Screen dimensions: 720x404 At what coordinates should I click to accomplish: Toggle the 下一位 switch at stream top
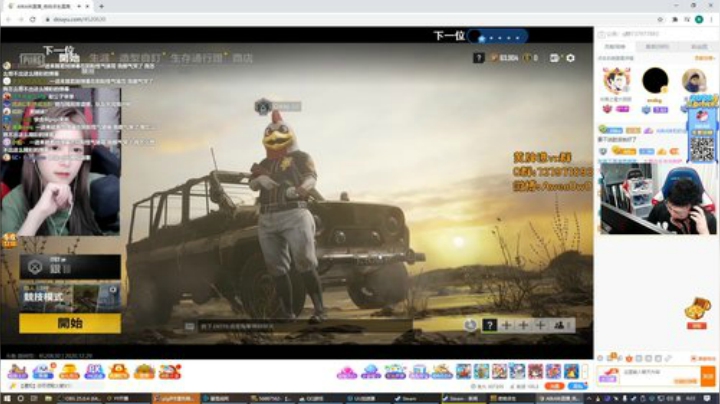(x=497, y=36)
